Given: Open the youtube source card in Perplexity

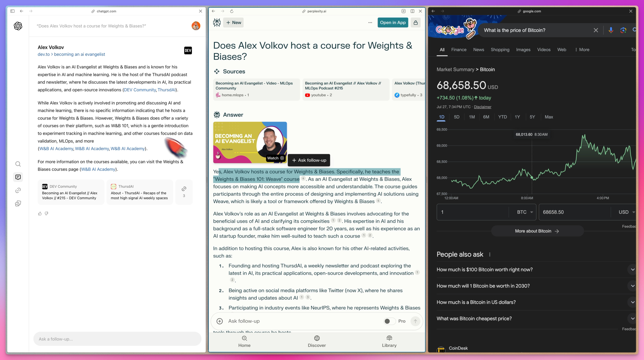Looking at the screenshot, I should click(x=346, y=90).
